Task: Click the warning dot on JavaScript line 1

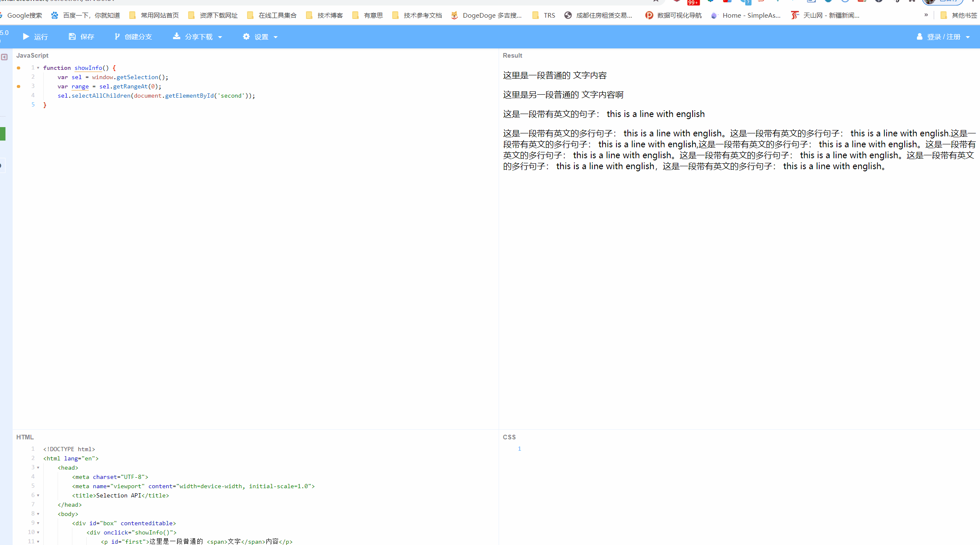Action: [x=19, y=68]
